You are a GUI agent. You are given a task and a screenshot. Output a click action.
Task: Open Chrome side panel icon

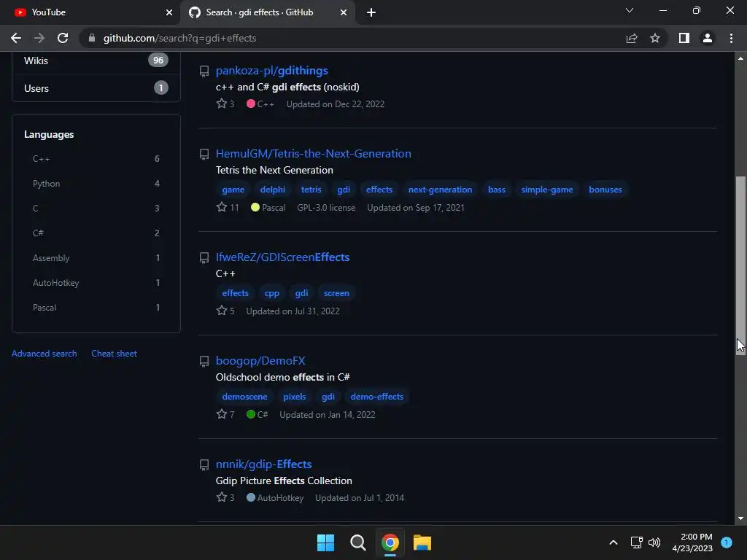[x=684, y=38]
